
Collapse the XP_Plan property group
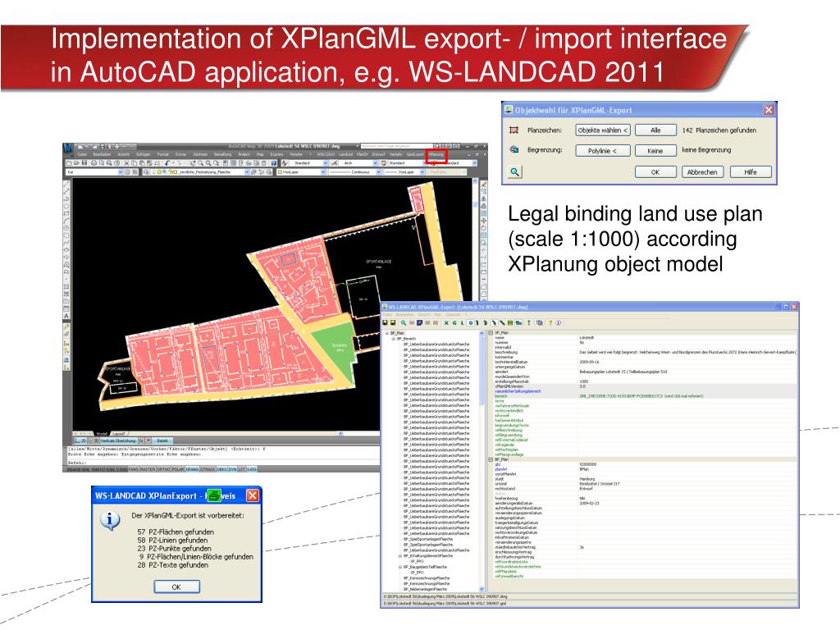tap(491, 333)
